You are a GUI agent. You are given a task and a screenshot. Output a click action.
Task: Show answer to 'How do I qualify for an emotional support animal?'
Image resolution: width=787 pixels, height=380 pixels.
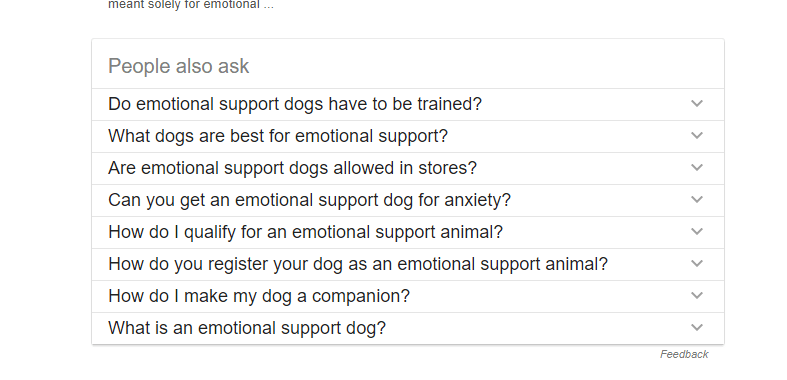(408, 232)
